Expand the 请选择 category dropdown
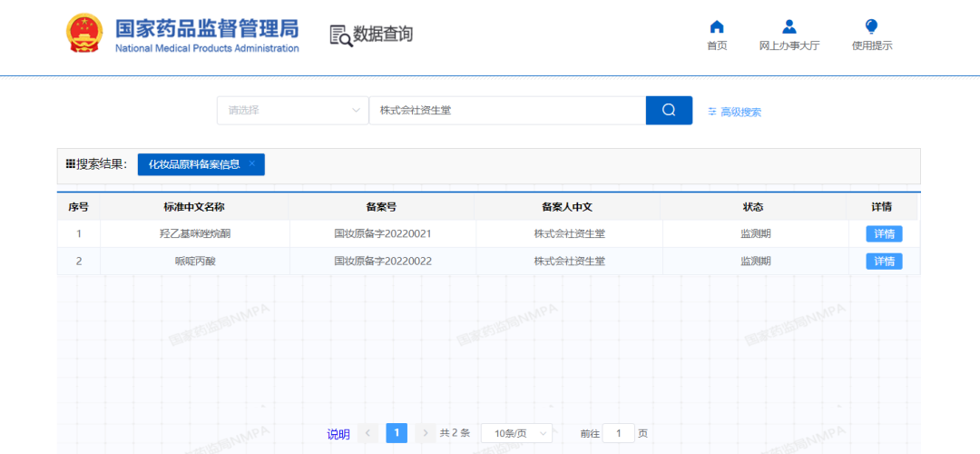 pos(292,111)
